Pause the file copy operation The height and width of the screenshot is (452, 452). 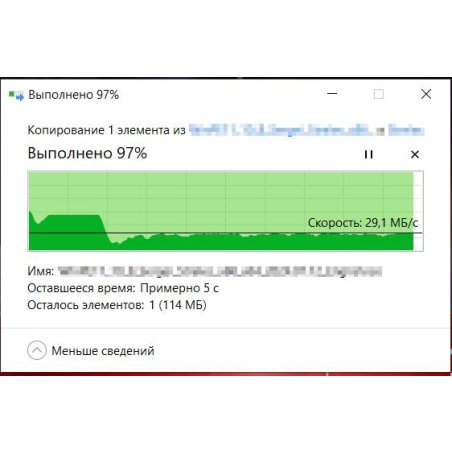pyautogui.click(x=368, y=154)
